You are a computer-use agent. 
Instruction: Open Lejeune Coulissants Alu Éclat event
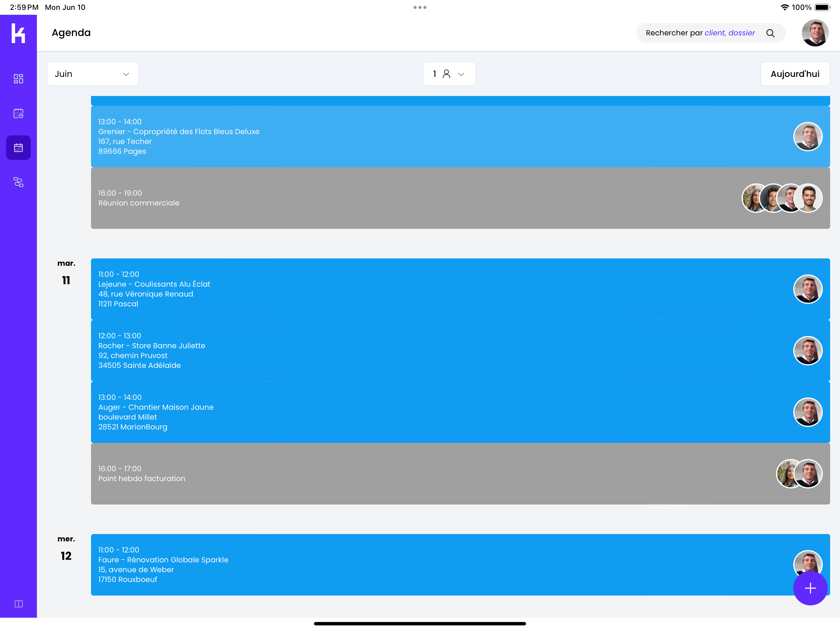(460, 289)
